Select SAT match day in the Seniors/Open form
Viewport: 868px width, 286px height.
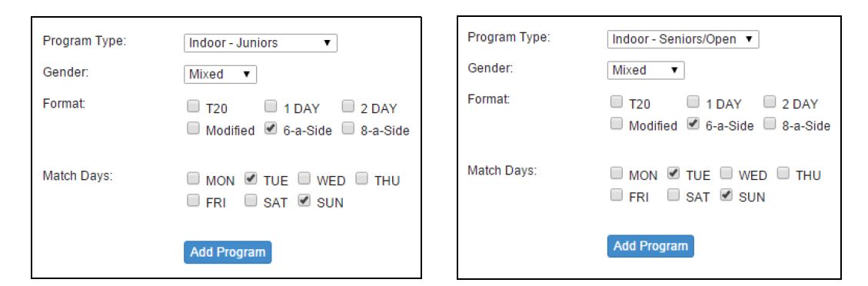click(673, 195)
